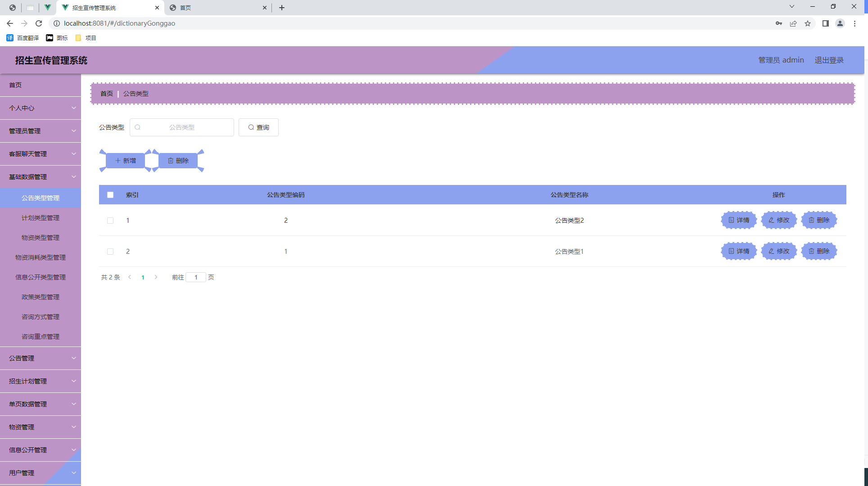Viewport: 868px width, 486px height.
Task: Open the browser profile avatar
Action: [840, 23]
